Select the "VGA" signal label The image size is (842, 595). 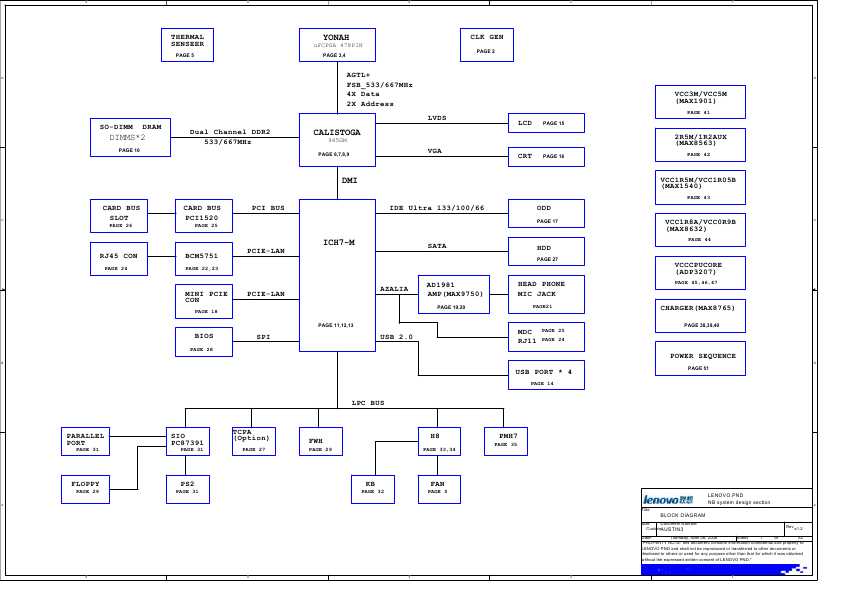[434, 151]
